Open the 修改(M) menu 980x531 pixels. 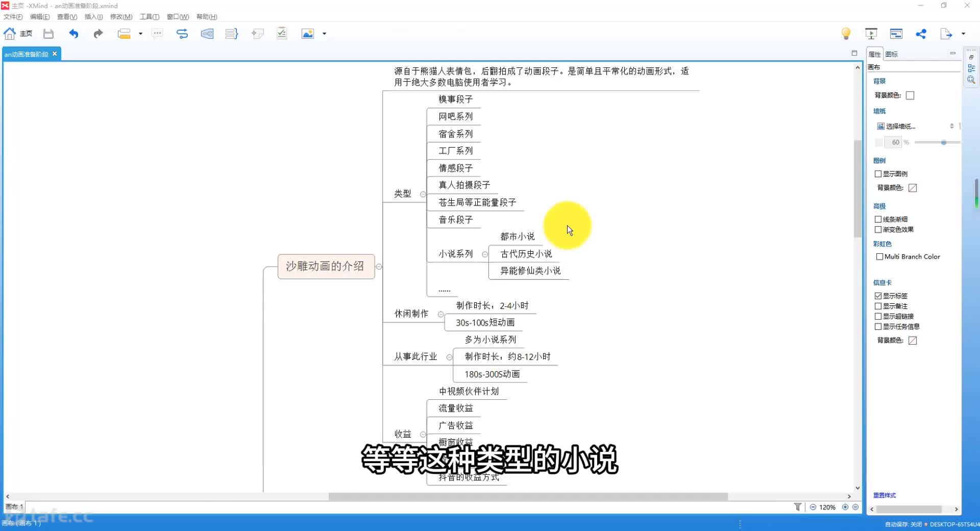click(x=121, y=17)
